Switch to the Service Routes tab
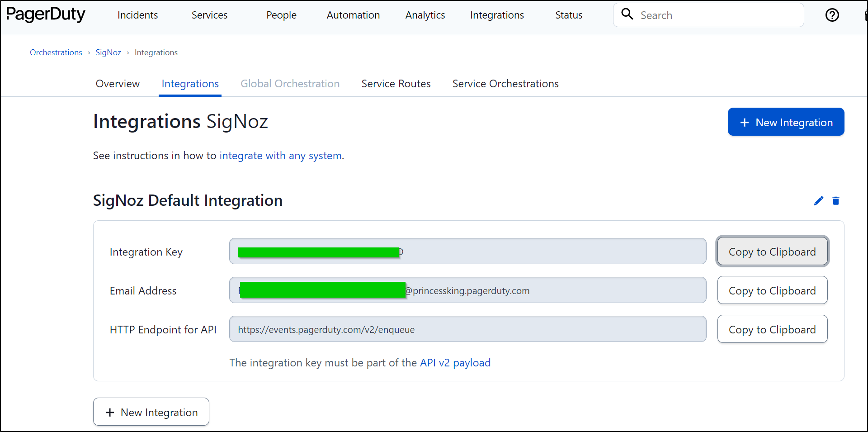Image resolution: width=868 pixels, height=432 pixels. [396, 84]
